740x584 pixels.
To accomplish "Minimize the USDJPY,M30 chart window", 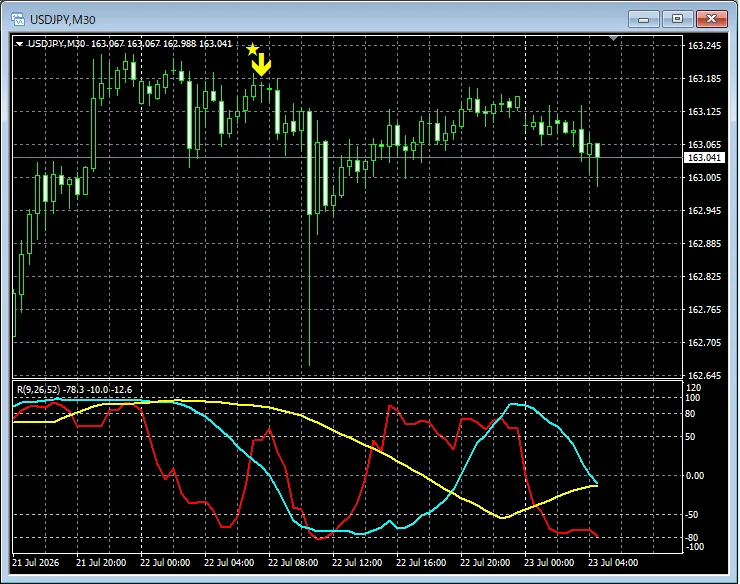I will 643,19.
